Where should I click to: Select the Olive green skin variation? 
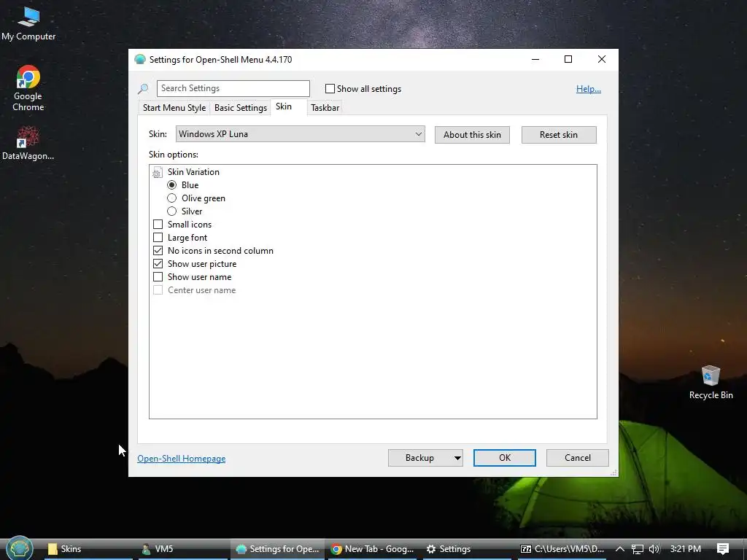[x=172, y=198]
